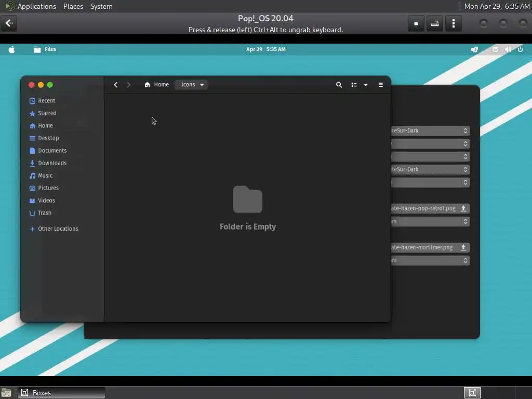Viewport: 532px width, 399px height.
Task: Open Files app menu in top panel
Action: 45,49
